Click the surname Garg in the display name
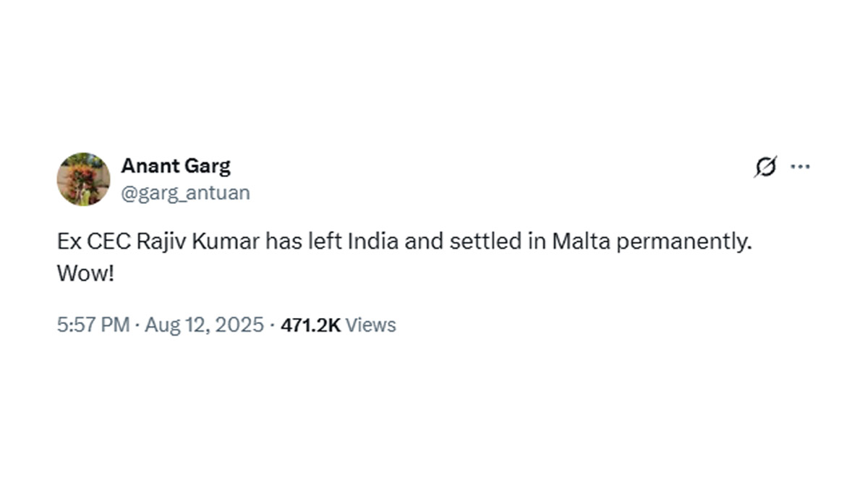Image resolution: width=868 pixels, height=488 pixels. point(209,166)
